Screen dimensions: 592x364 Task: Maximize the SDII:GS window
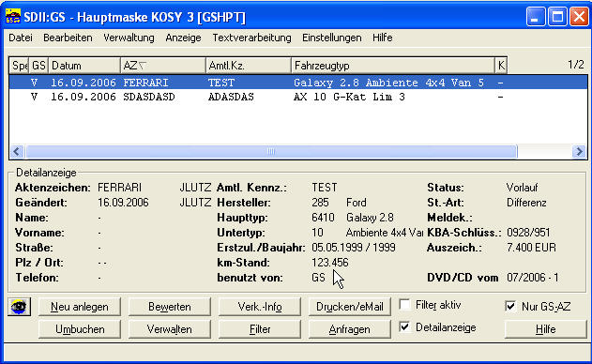pos(557,17)
